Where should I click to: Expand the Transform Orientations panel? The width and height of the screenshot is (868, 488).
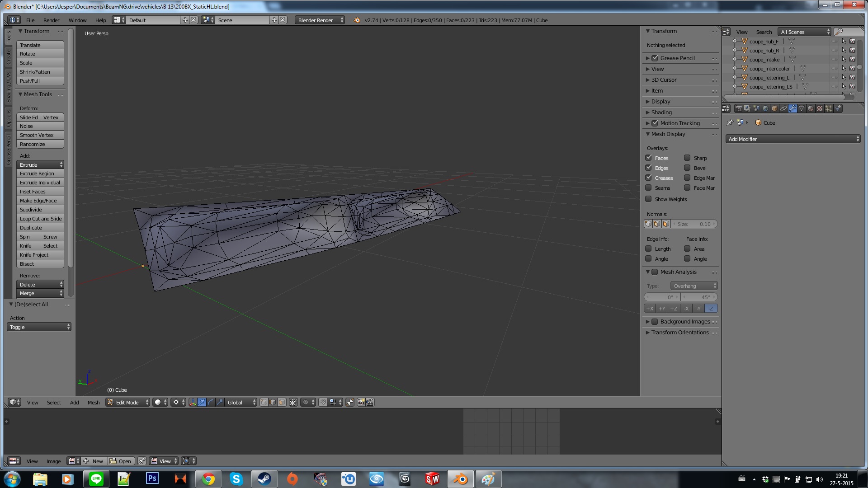pos(679,332)
